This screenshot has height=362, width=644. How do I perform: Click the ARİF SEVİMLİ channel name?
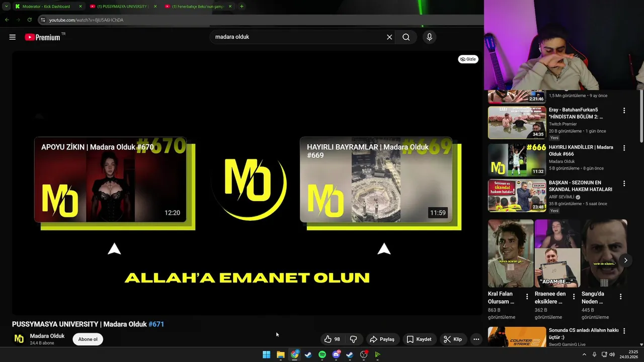click(x=561, y=197)
